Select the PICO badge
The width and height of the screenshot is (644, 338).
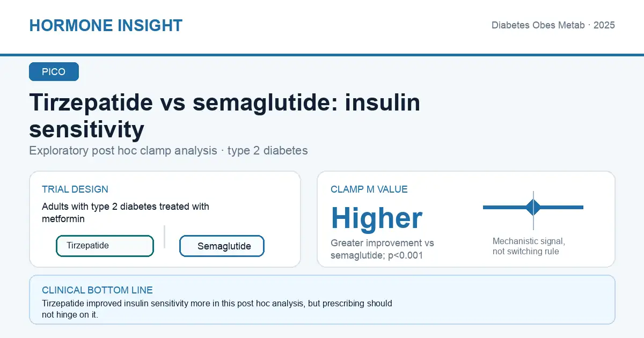(x=54, y=72)
